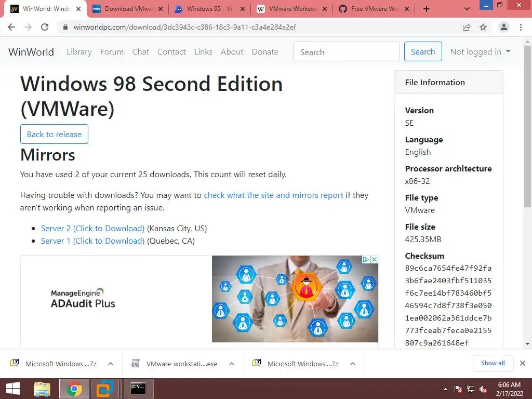Open the Forum nav link
Viewport: 532px width, 399px height.
[112, 52]
